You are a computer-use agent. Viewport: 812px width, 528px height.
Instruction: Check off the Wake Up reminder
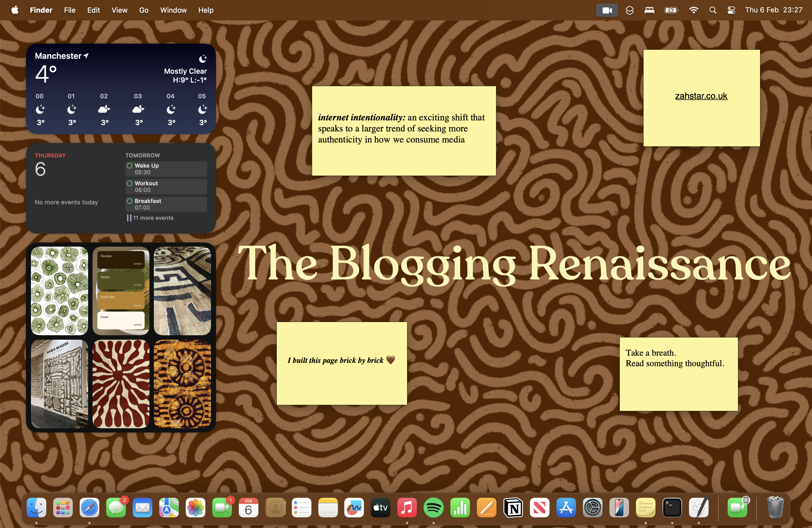130,166
